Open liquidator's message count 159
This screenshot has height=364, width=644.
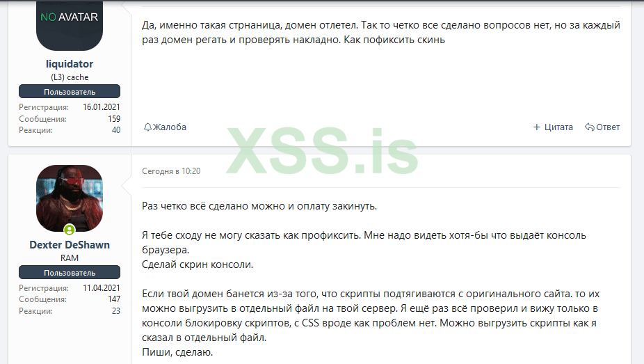(x=114, y=119)
